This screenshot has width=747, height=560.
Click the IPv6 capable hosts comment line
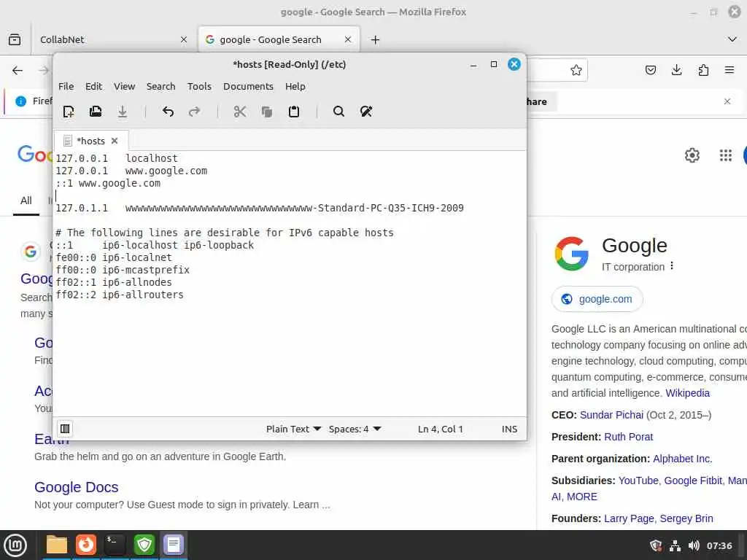point(225,233)
